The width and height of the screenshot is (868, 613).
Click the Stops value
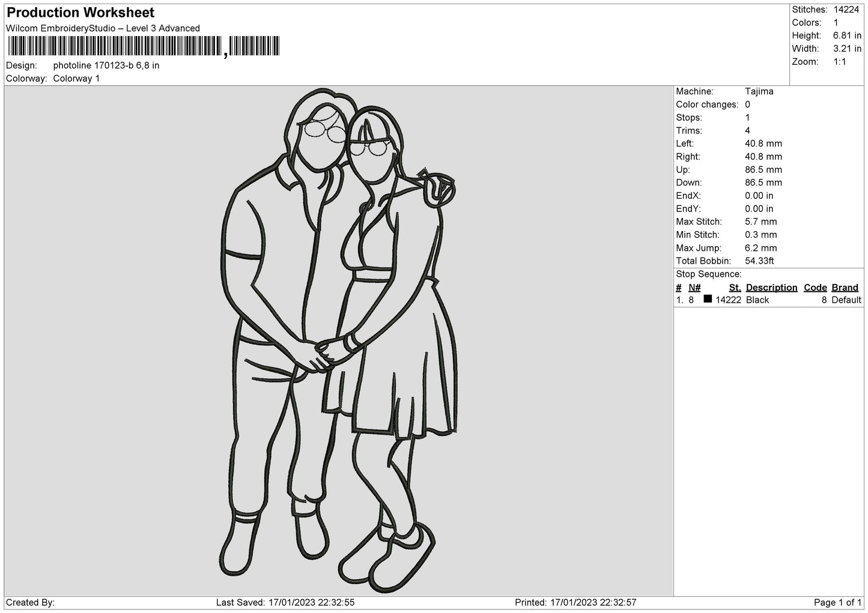748,118
